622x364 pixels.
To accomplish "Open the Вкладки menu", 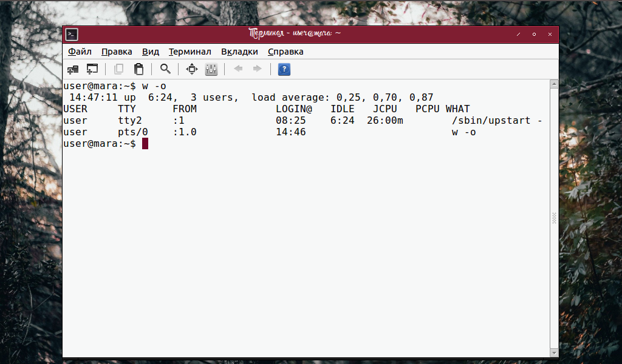I will pyautogui.click(x=239, y=52).
